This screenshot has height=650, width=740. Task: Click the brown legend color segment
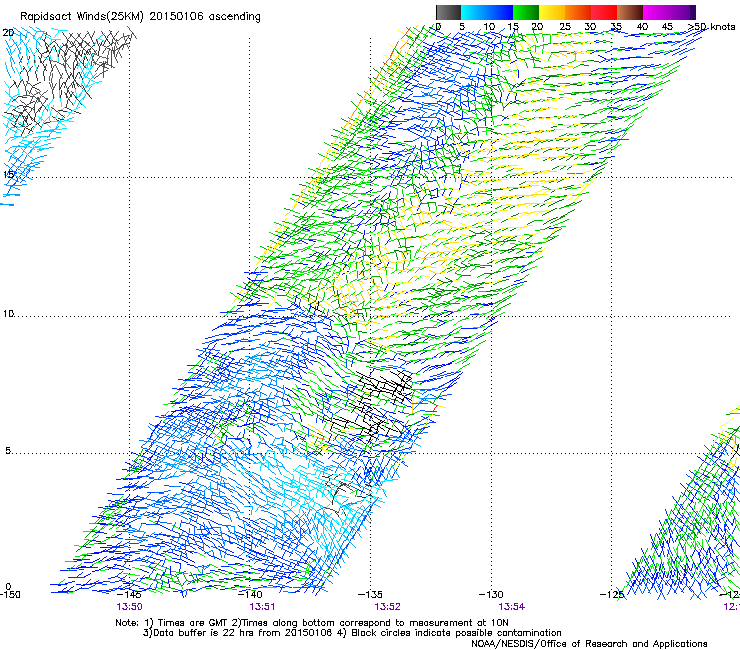(x=630, y=12)
